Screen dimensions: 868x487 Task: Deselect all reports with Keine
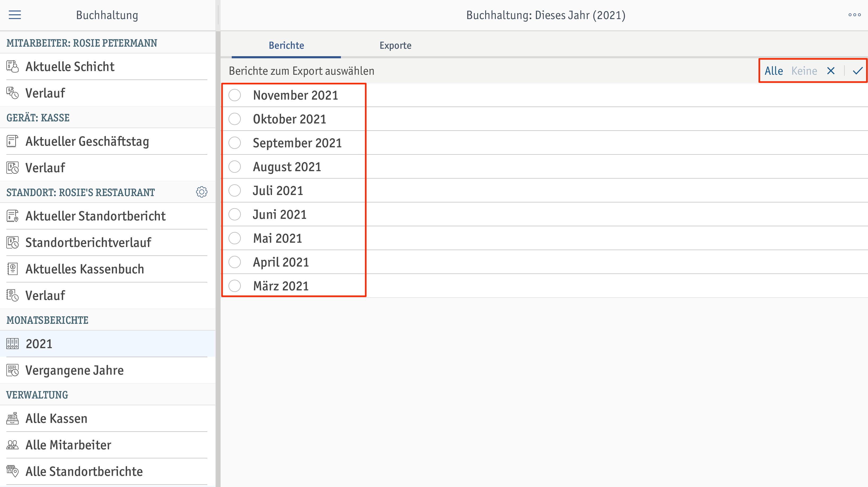pos(804,71)
